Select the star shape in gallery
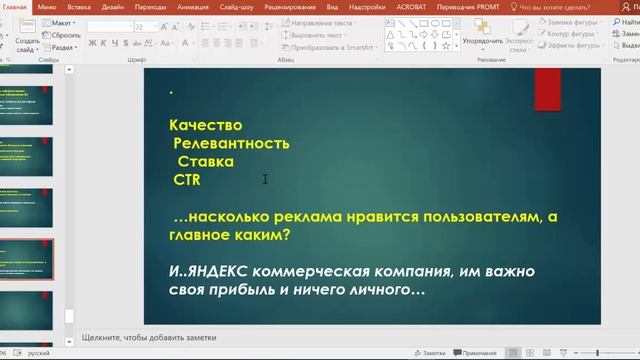This screenshot has height=360, width=640. point(446,46)
